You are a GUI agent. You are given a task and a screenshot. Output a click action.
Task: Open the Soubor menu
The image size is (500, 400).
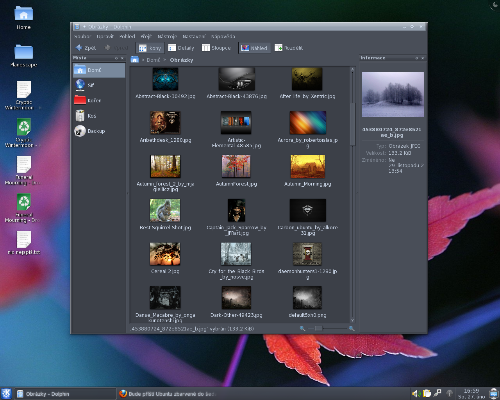coord(82,36)
